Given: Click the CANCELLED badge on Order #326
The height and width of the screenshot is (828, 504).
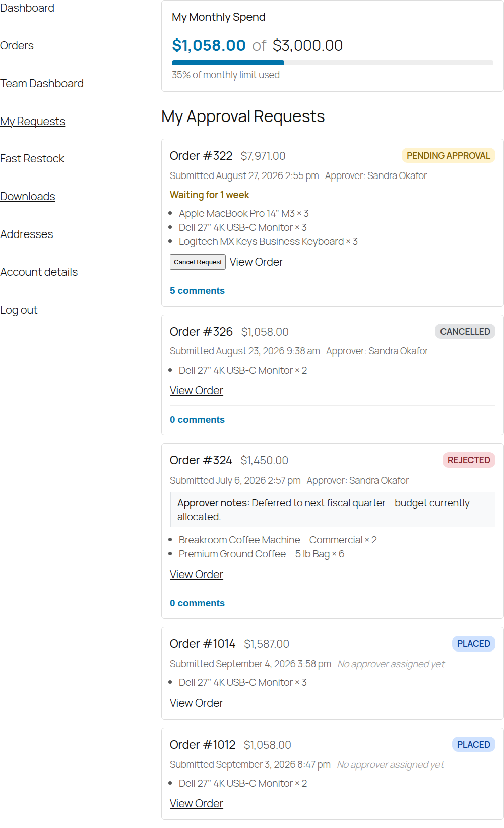Looking at the screenshot, I should [465, 332].
